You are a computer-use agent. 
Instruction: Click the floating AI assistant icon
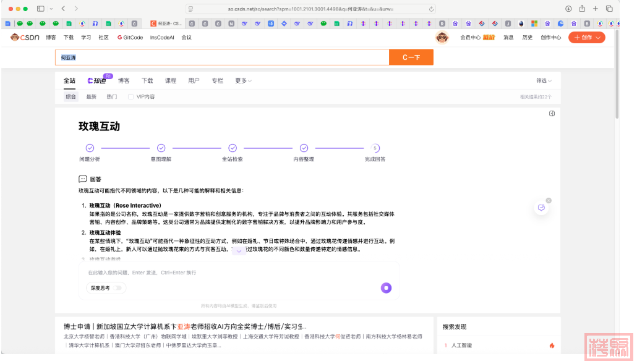[541, 208]
